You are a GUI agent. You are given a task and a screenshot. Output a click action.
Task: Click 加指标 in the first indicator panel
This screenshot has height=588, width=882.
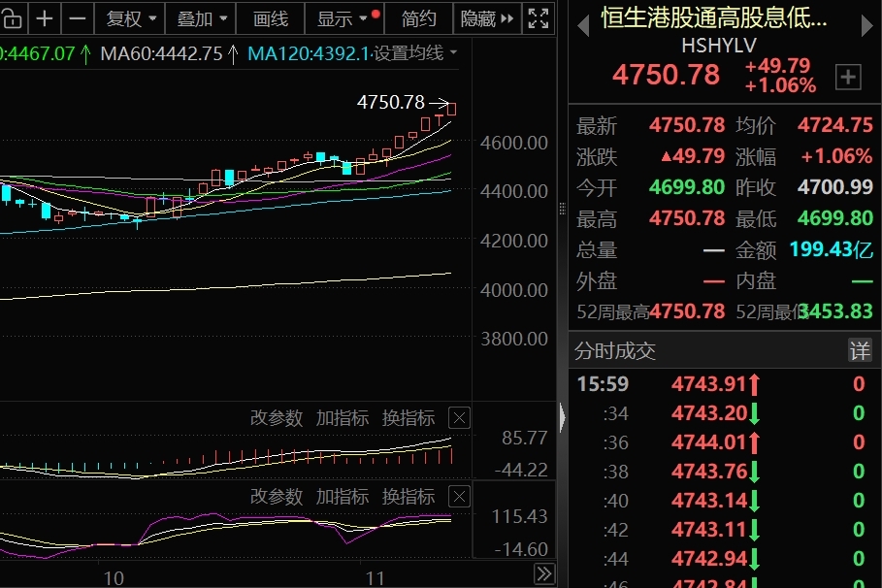pos(342,418)
